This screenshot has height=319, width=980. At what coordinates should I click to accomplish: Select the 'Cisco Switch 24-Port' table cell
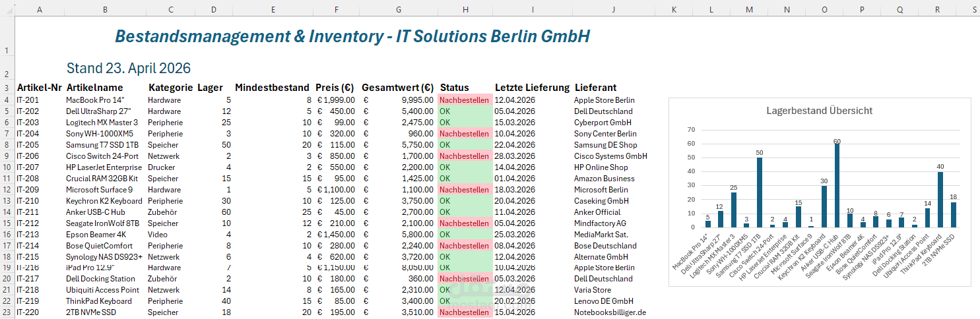105,156
